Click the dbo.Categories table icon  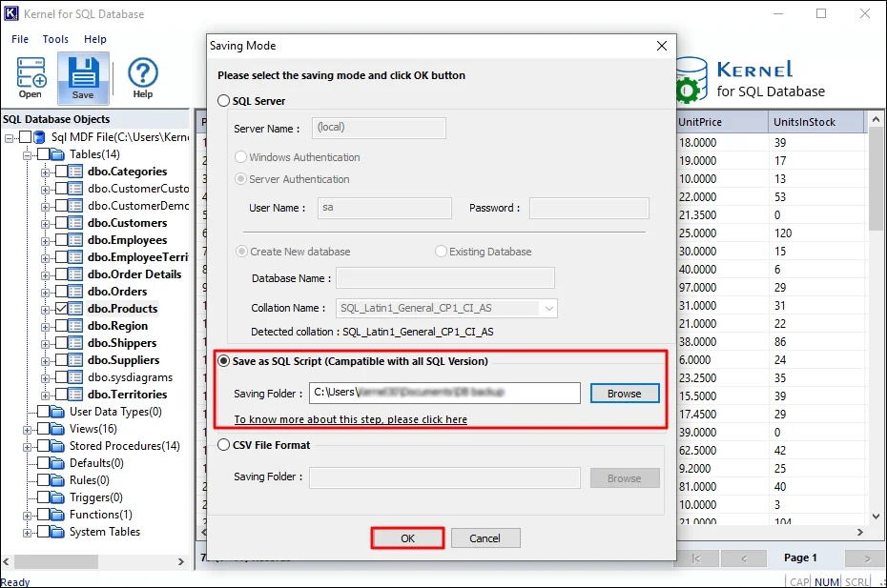pyautogui.click(x=76, y=172)
